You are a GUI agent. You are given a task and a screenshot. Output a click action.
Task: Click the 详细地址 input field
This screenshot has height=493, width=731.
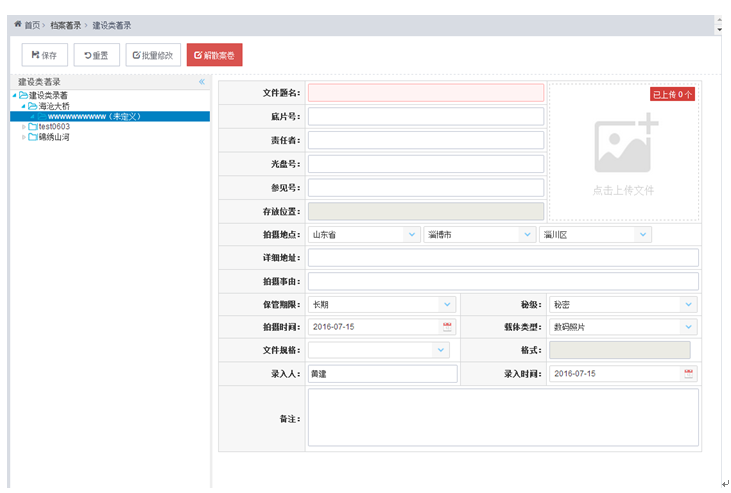(503, 257)
